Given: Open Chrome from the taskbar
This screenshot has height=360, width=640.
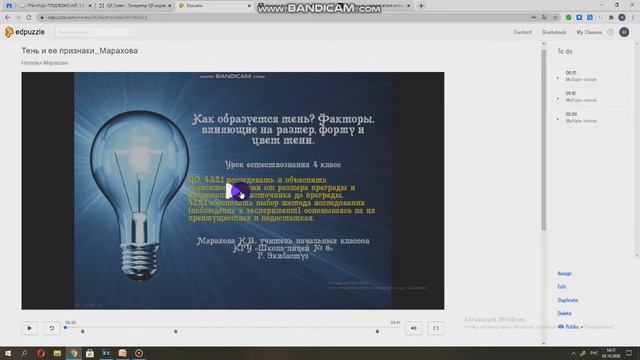Looking at the screenshot, I should click(x=73, y=353).
